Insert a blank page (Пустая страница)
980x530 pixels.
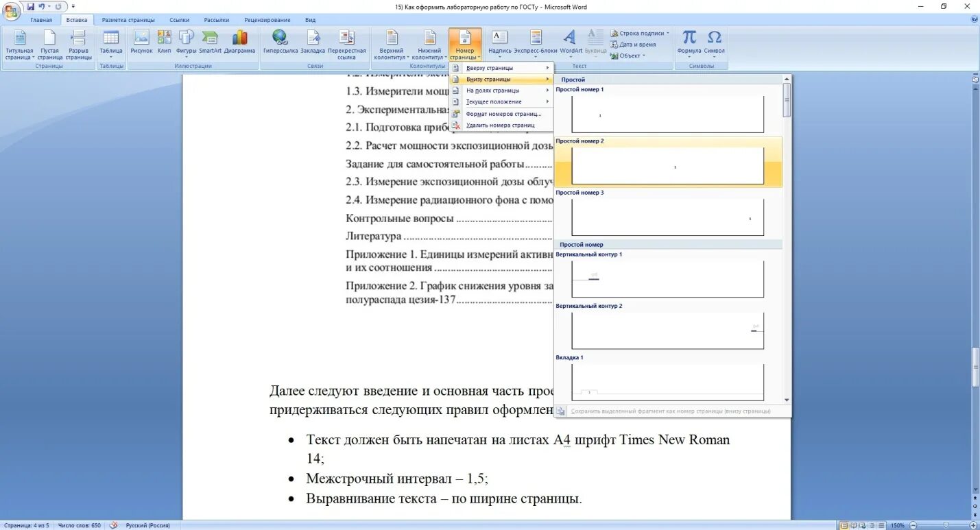(50, 45)
